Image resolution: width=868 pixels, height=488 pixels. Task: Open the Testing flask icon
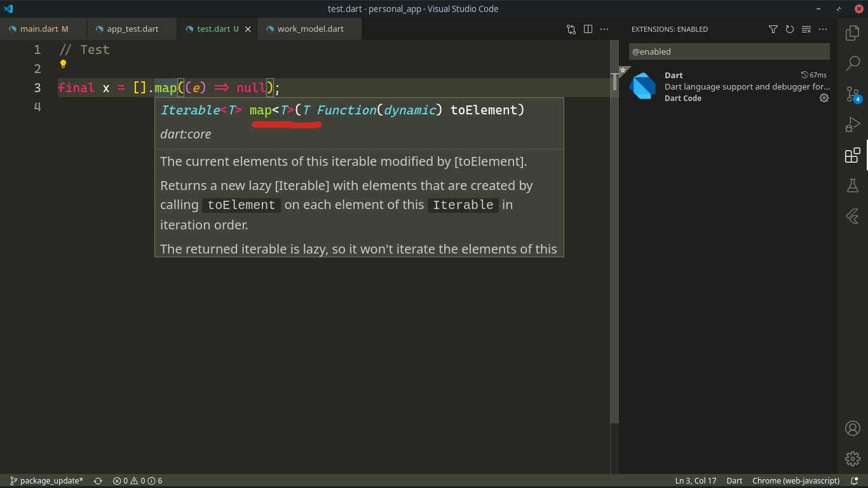click(852, 186)
